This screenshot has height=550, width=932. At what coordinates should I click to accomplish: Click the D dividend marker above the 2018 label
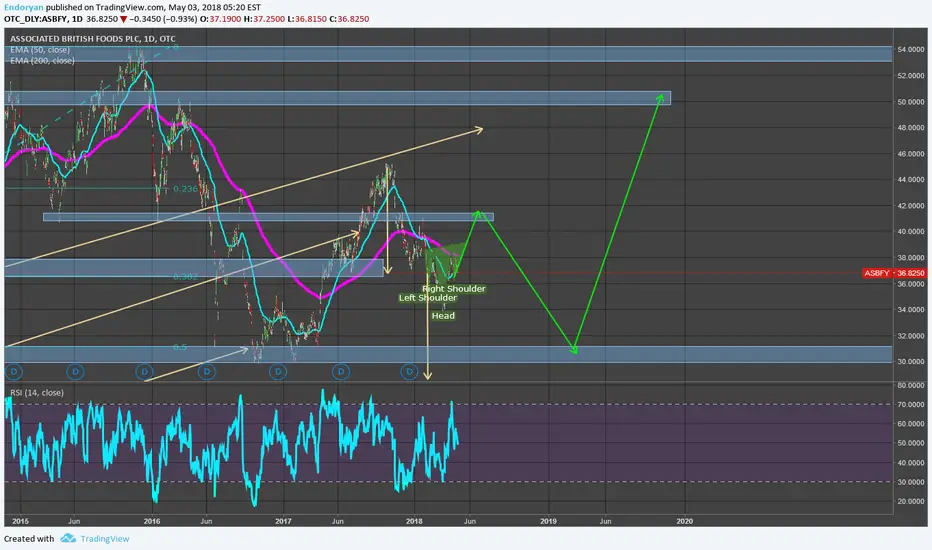[409, 372]
